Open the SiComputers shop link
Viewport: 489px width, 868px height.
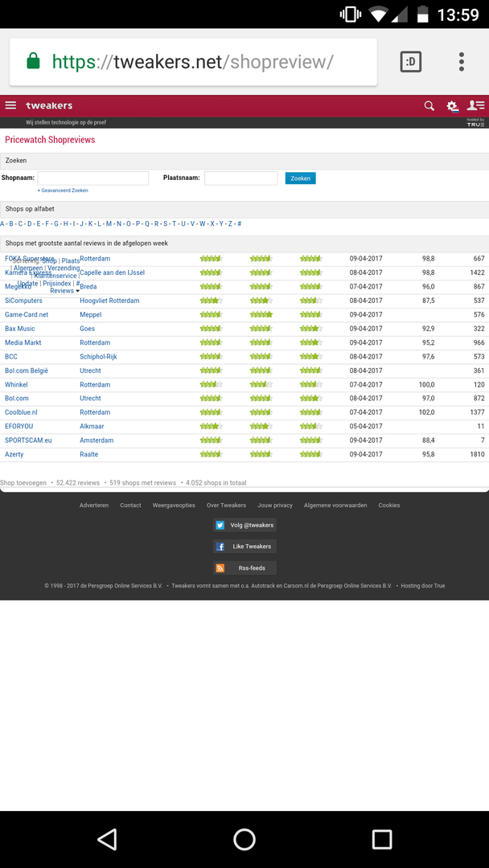click(23, 301)
